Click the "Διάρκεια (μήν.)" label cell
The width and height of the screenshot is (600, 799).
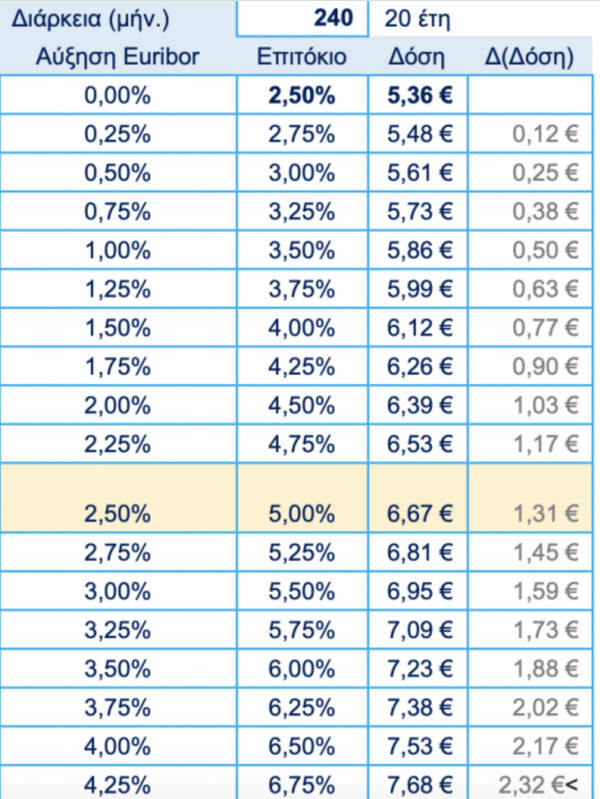(118, 19)
